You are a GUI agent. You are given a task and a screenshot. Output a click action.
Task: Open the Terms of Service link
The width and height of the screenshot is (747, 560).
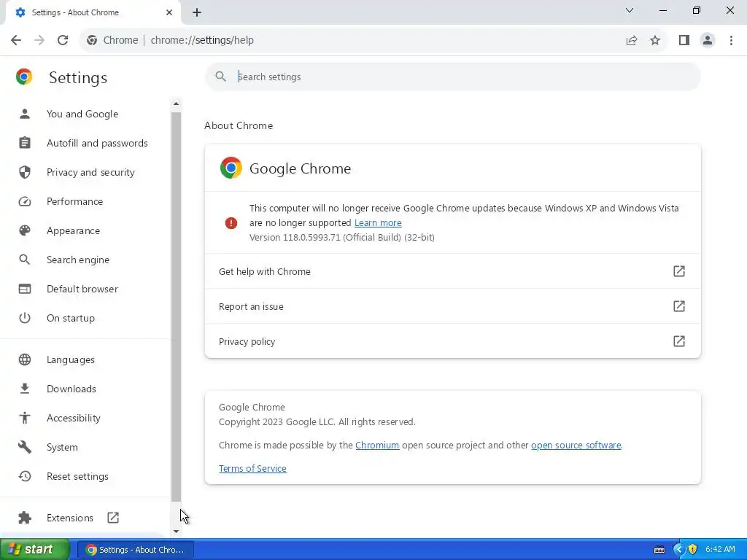pyautogui.click(x=252, y=469)
